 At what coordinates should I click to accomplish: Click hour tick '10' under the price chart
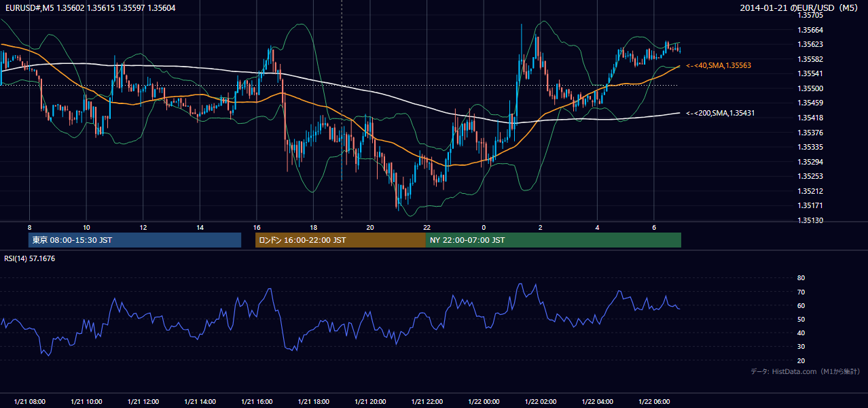coord(86,227)
